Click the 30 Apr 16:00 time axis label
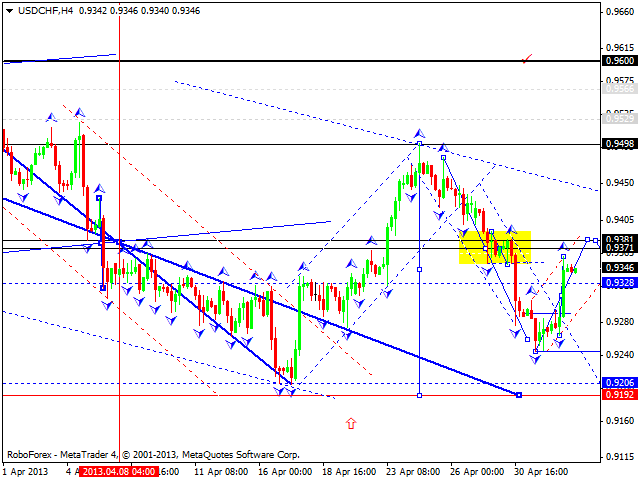This screenshot has height=480, width=640. (x=540, y=471)
